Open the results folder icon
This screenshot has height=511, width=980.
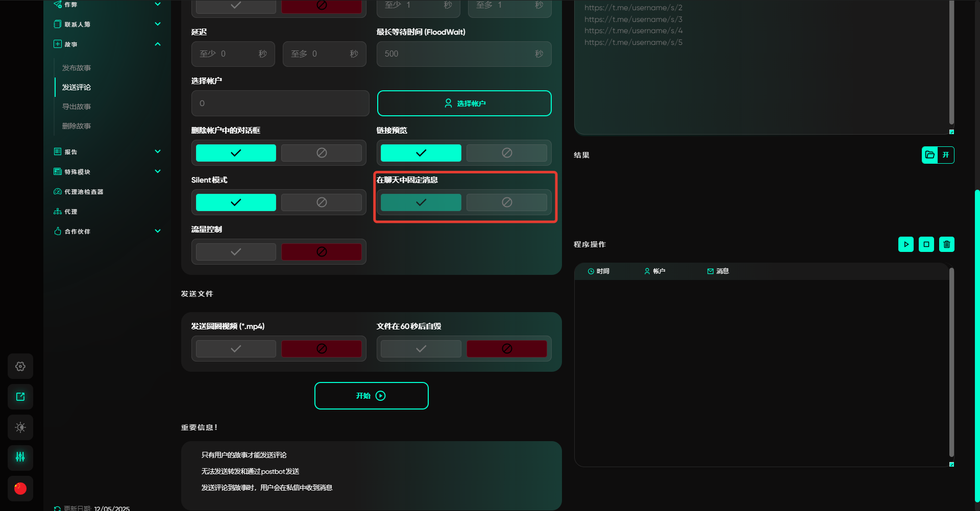tap(930, 155)
